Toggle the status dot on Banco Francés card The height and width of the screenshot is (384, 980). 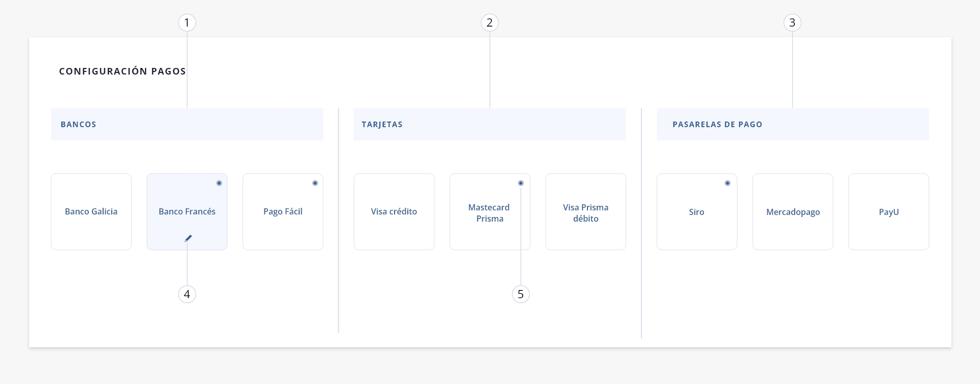pyautogui.click(x=219, y=183)
